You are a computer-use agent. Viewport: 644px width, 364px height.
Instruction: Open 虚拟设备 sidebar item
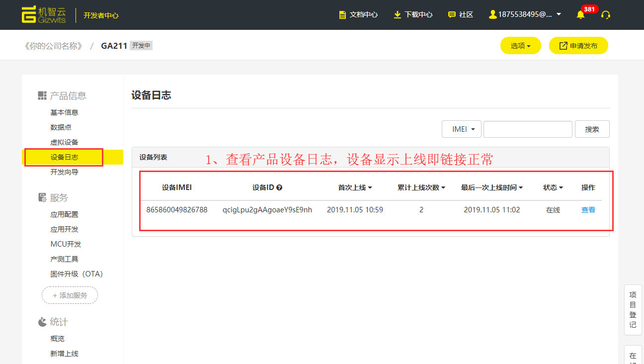click(x=64, y=142)
